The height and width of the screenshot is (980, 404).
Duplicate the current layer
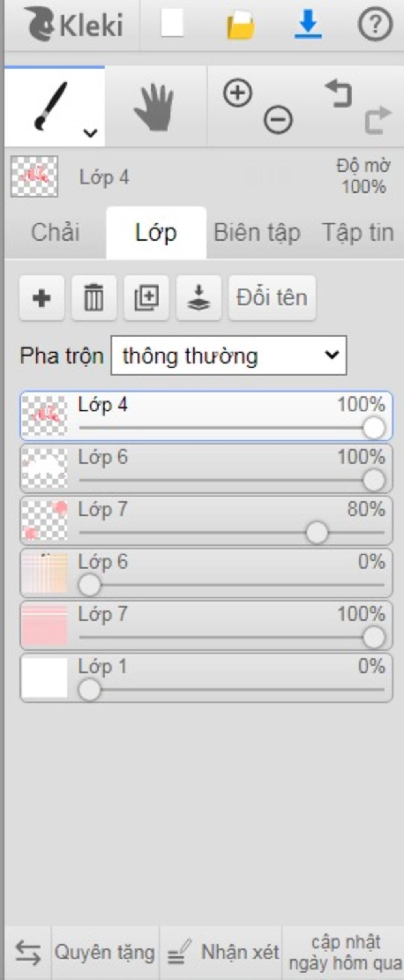(146, 298)
